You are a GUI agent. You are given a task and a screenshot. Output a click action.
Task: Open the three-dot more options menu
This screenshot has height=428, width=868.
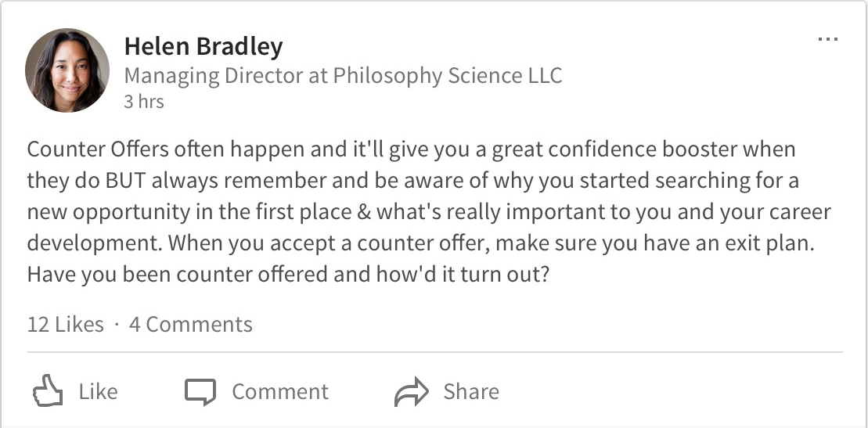(827, 40)
